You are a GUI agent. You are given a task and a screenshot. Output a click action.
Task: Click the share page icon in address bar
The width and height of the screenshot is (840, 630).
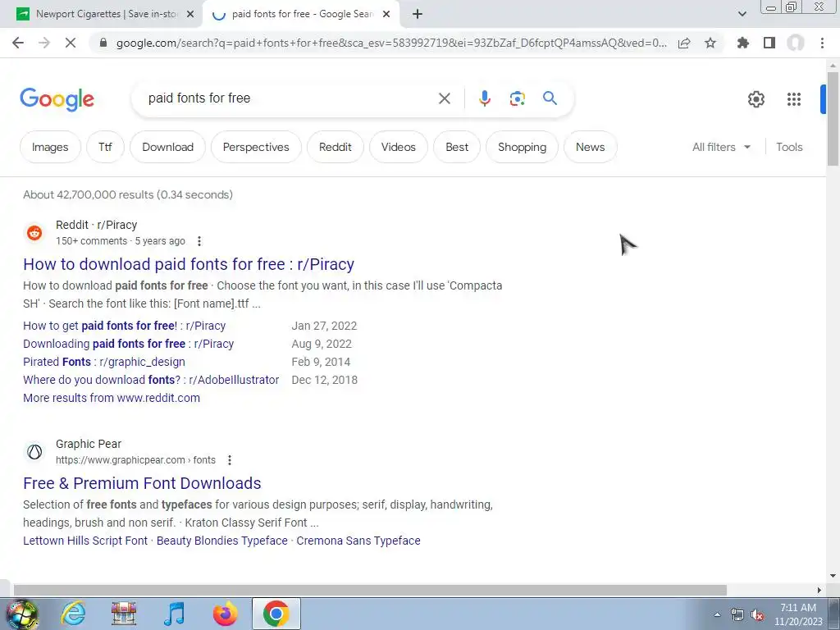684,43
